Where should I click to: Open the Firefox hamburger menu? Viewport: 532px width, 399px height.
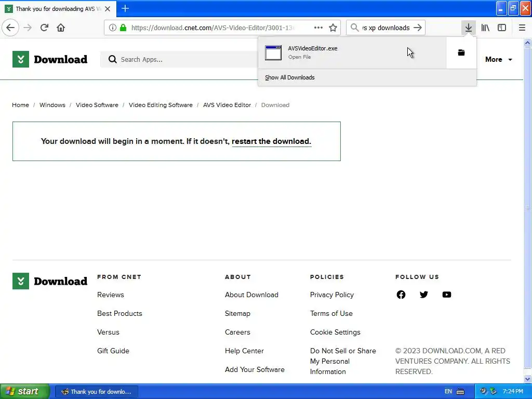[522, 28]
